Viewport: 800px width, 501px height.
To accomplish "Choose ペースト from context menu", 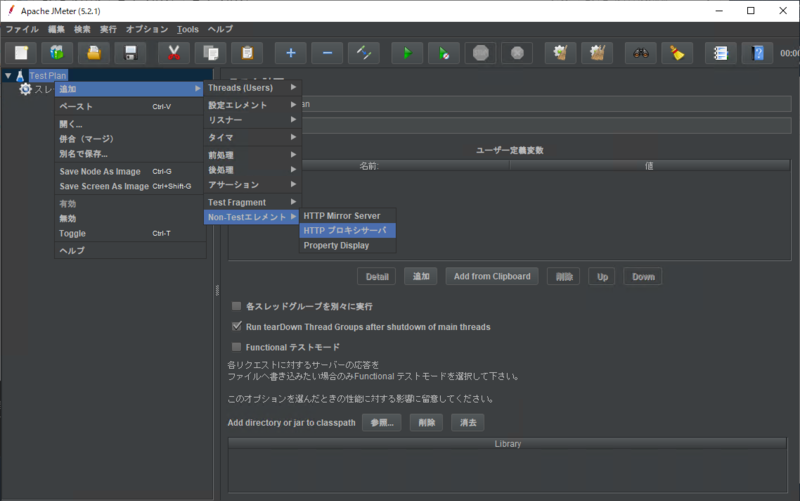I will pyautogui.click(x=130, y=106).
